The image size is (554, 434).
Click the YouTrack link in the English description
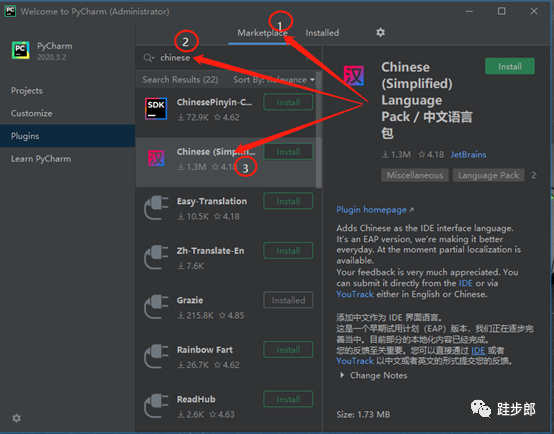pyautogui.click(x=355, y=294)
